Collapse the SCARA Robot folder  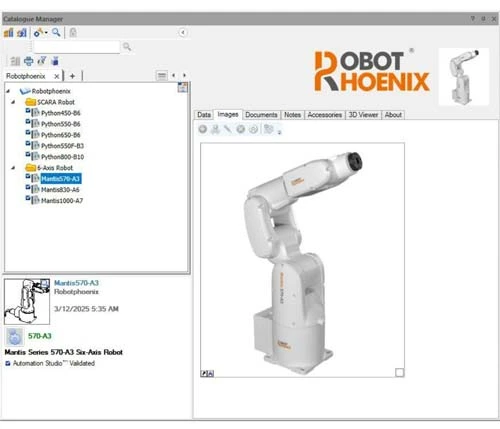pyautogui.click(x=13, y=102)
